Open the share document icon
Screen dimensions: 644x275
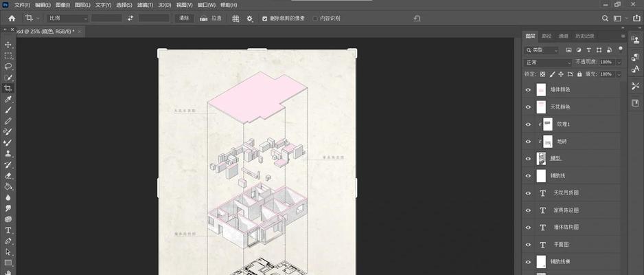pos(636,19)
